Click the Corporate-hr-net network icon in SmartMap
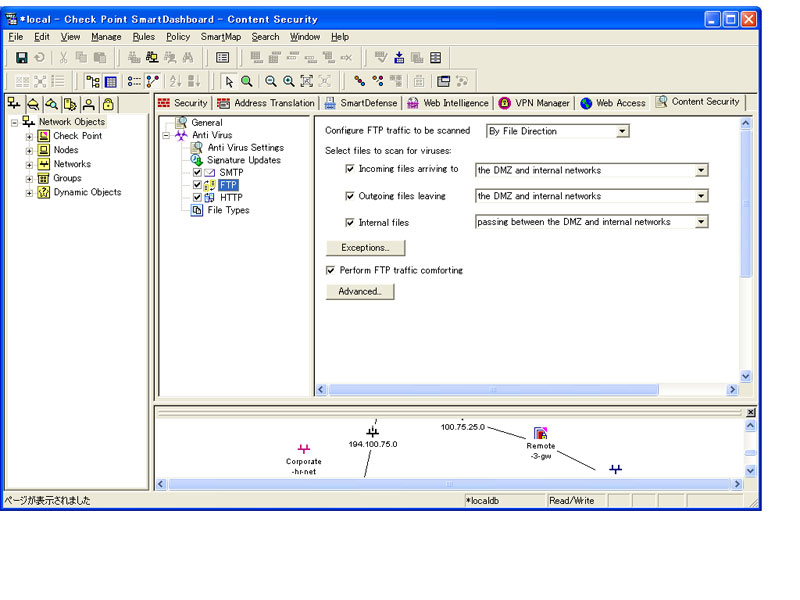 (x=304, y=449)
